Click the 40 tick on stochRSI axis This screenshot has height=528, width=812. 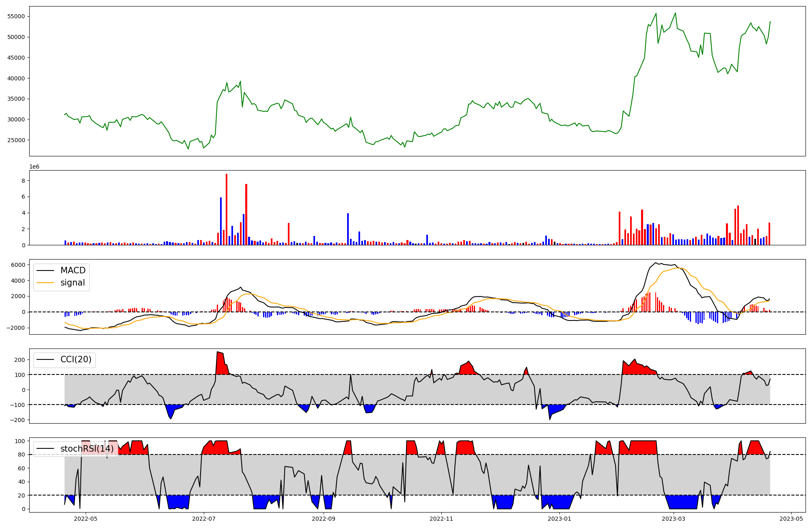(x=22, y=482)
